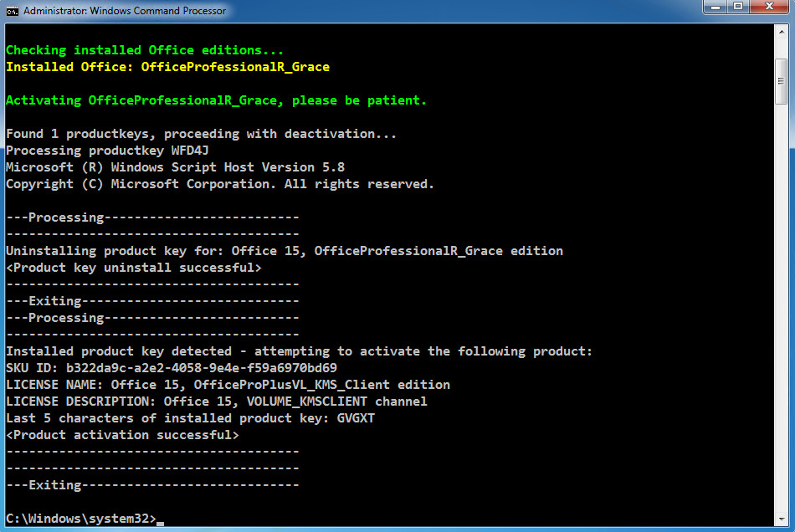
Task: Click the window title 'Administrator: Windows Command Processor'
Action: pos(125,11)
